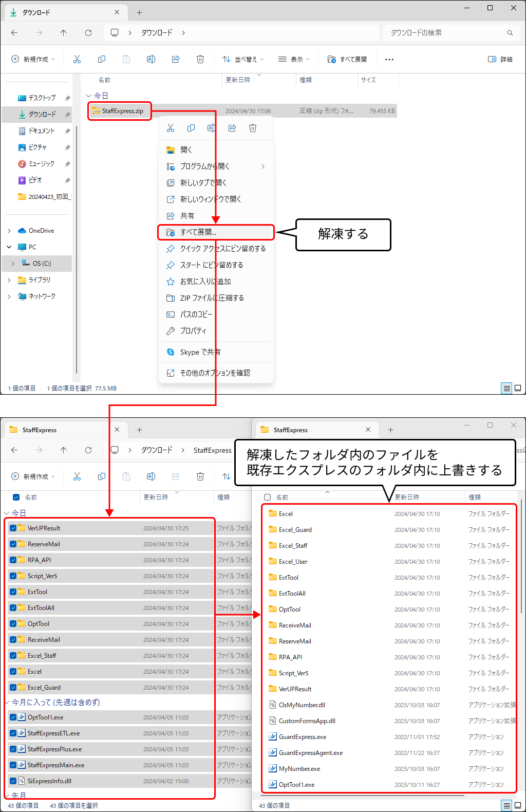This screenshot has width=526, height=812.
Task: Click Copy icon at top of context menu
Action: (191, 128)
